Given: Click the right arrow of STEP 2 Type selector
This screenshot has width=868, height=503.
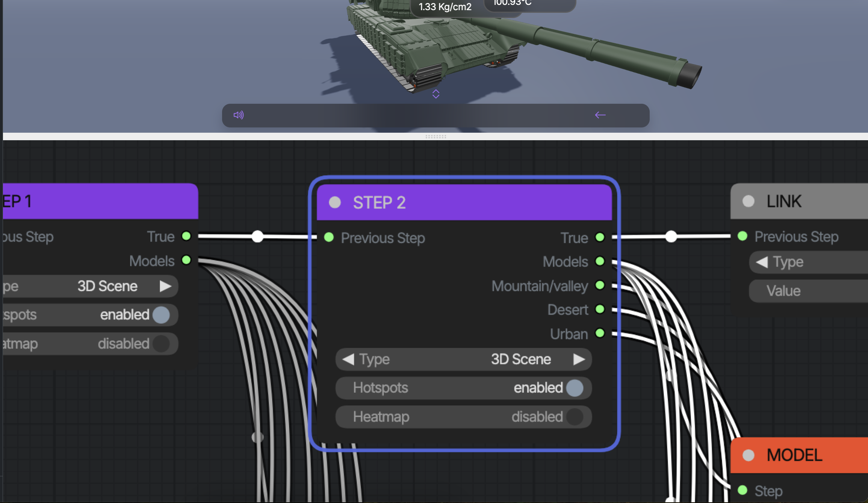Looking at the screenshot, I should pyautogui.click(x=579, y=359).
